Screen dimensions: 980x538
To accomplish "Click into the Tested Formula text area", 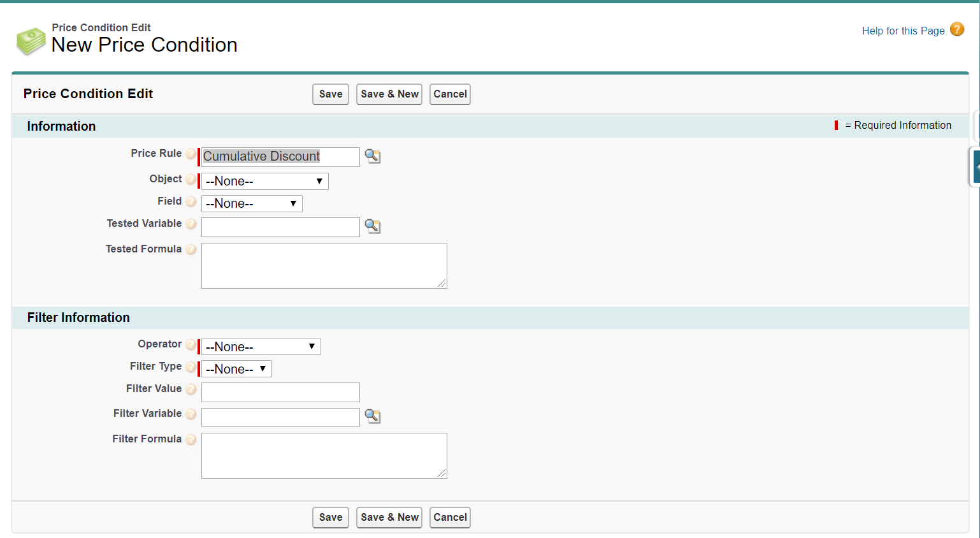I will (x=324, y=266).
